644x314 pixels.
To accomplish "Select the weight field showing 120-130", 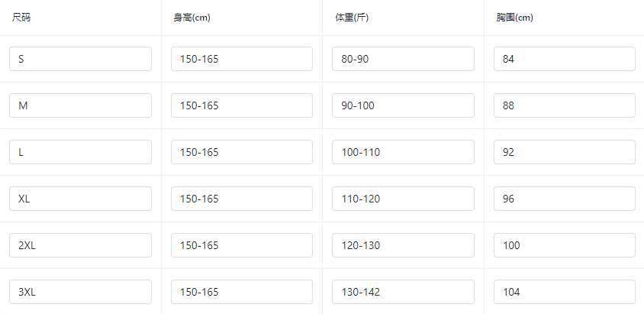I will click(x=403, y=245).
